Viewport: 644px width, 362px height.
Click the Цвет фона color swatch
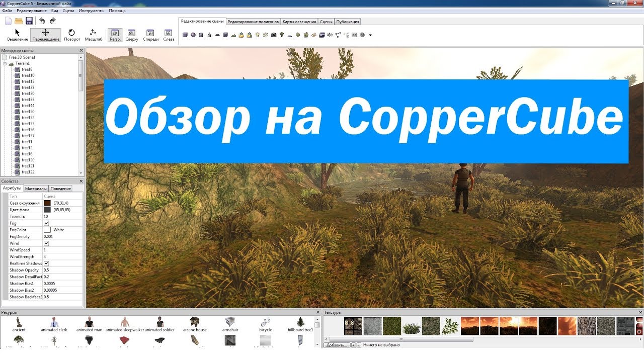pos(47,210)
